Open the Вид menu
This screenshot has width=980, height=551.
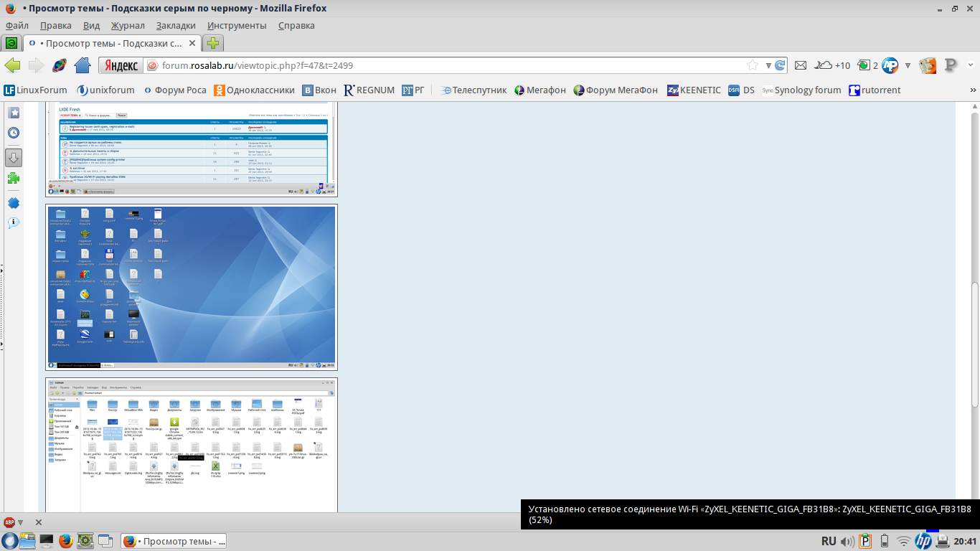pyautogui.click(x=92, y=25)
